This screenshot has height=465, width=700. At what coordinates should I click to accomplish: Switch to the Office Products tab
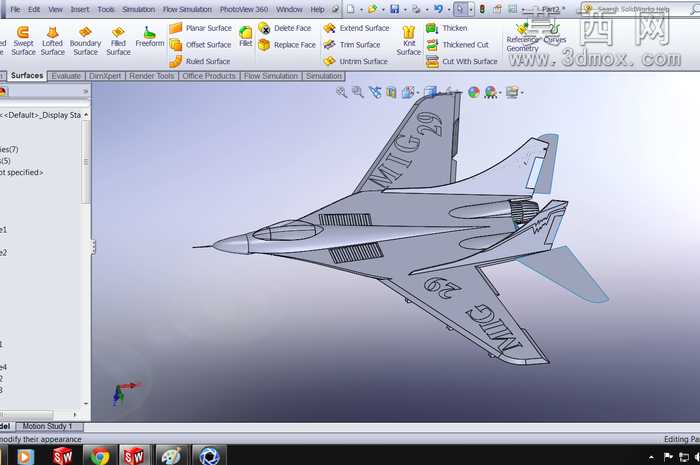pyautogui.click(x=208, y=76)
